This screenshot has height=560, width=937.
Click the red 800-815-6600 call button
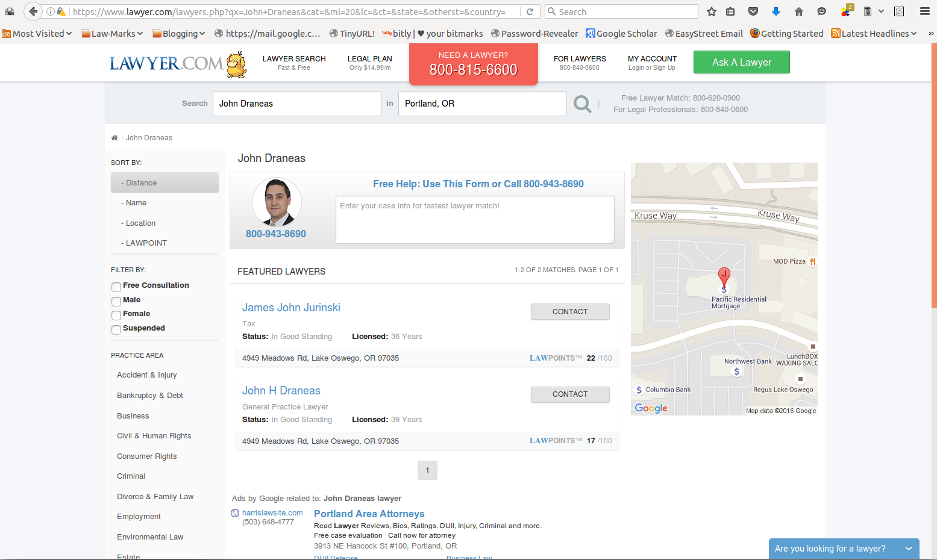474,64
